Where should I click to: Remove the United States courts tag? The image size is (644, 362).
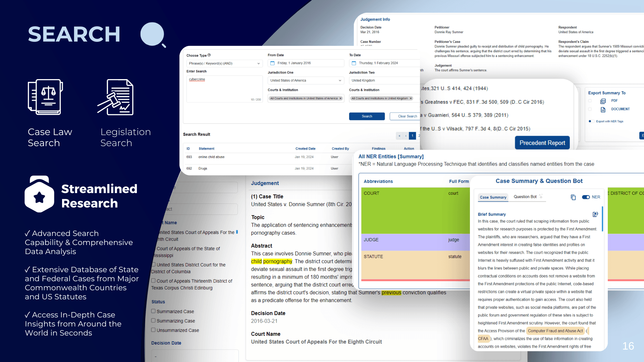tap(340, 99)
